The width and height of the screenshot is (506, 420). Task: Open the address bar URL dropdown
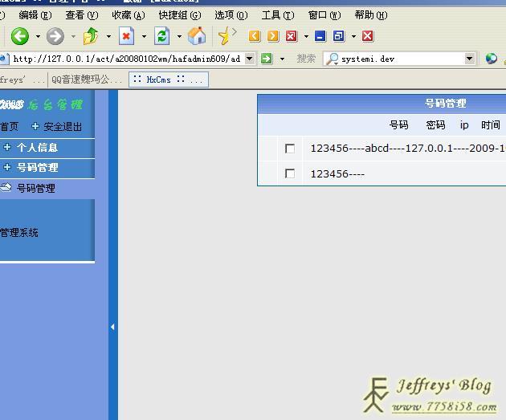[249, 59]
